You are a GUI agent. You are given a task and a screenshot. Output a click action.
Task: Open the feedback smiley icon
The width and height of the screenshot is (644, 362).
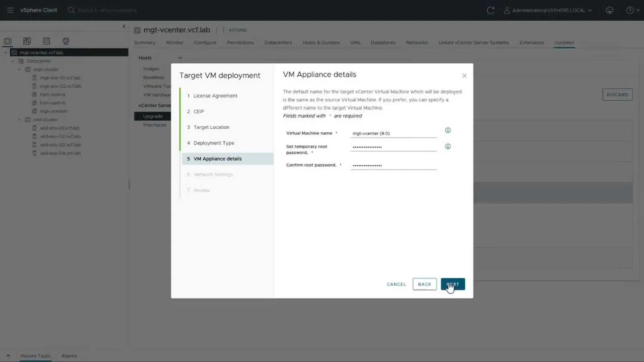coord(609,10)
